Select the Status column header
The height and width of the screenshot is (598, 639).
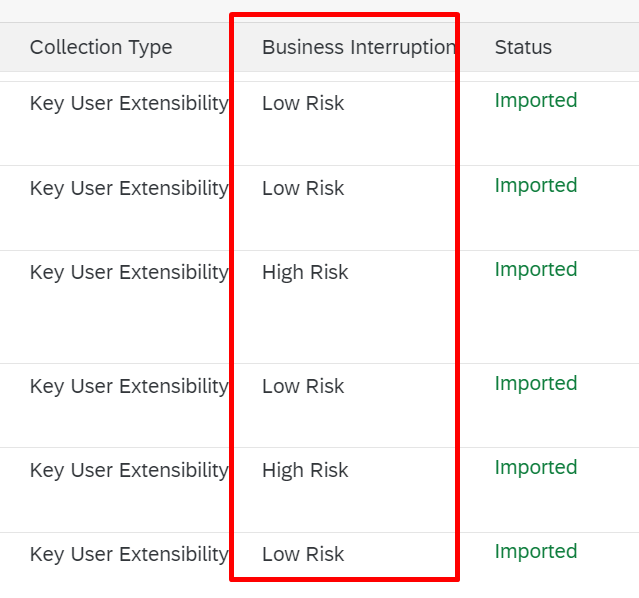pyautogui.click(x=523, y=47)
